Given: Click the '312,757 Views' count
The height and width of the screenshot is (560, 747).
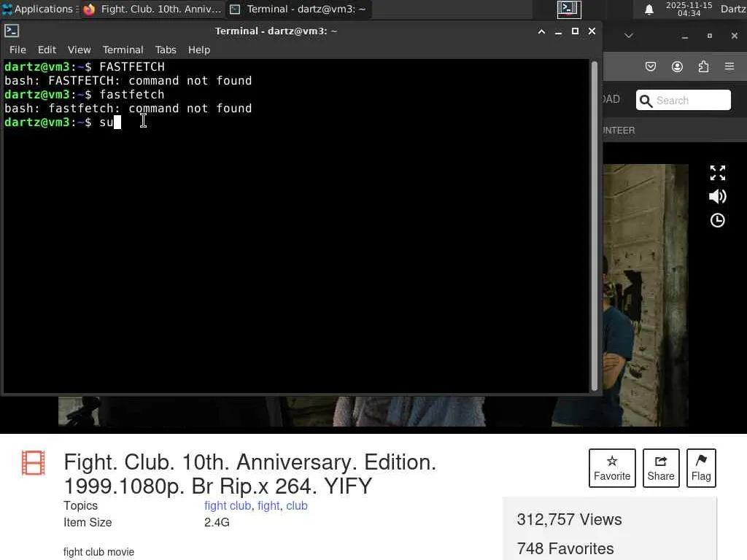Looking at the screenshot, I should click(x=569, y=519).
